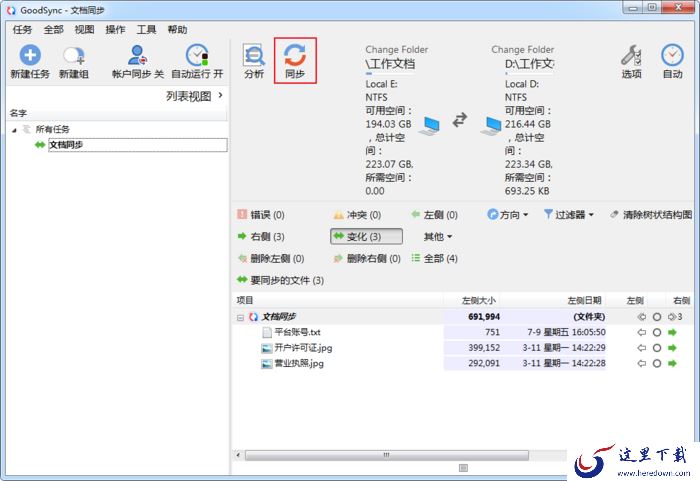Change left folder path \工作文档
700x481 pixels.
[390, 64]
